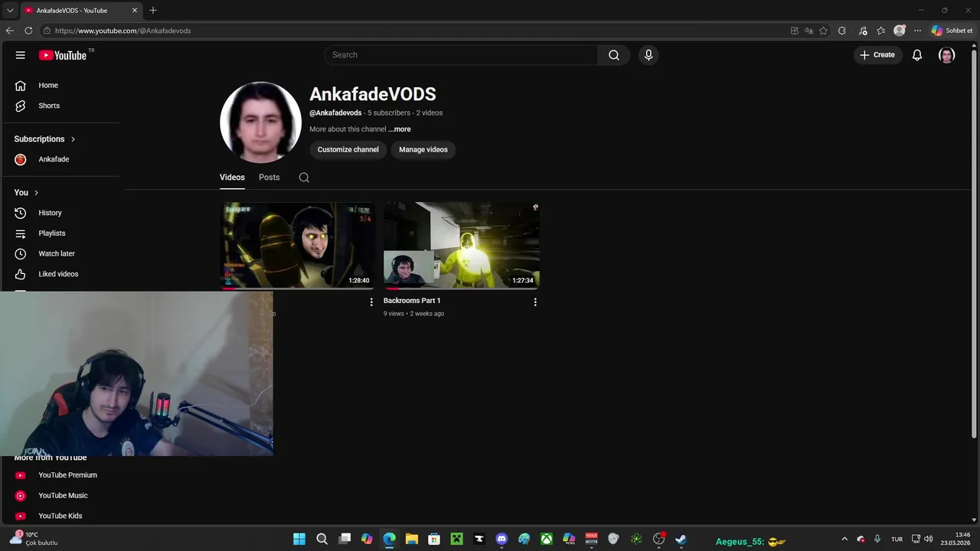Image resolution: width=980 pixels, height=551 pixels.
Task: Add page to favorites star icon
Action: [x=823, y=31]
